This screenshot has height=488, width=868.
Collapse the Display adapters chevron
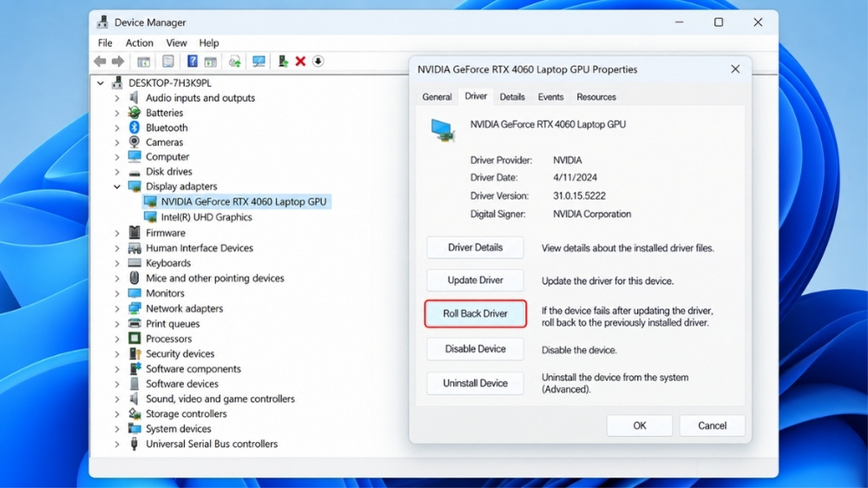(x=117, y=187)
